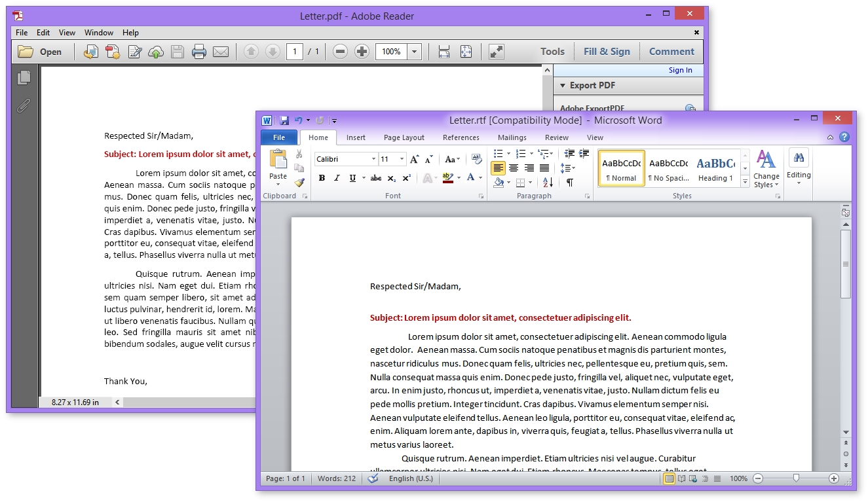The image size is (868, 502).
Task: Click the email envelope icon in Adobe Reader
Action: 221,52
